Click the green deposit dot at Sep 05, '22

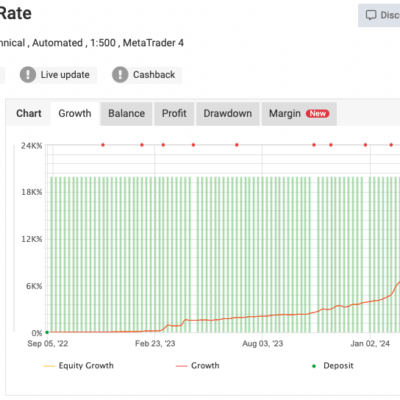pyautogui.click(x=47, y=332)
